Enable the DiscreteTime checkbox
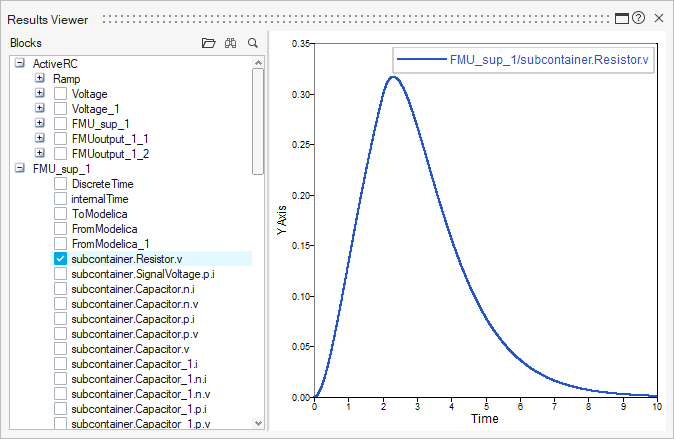 pyautogui.click(x=61, y=184)
